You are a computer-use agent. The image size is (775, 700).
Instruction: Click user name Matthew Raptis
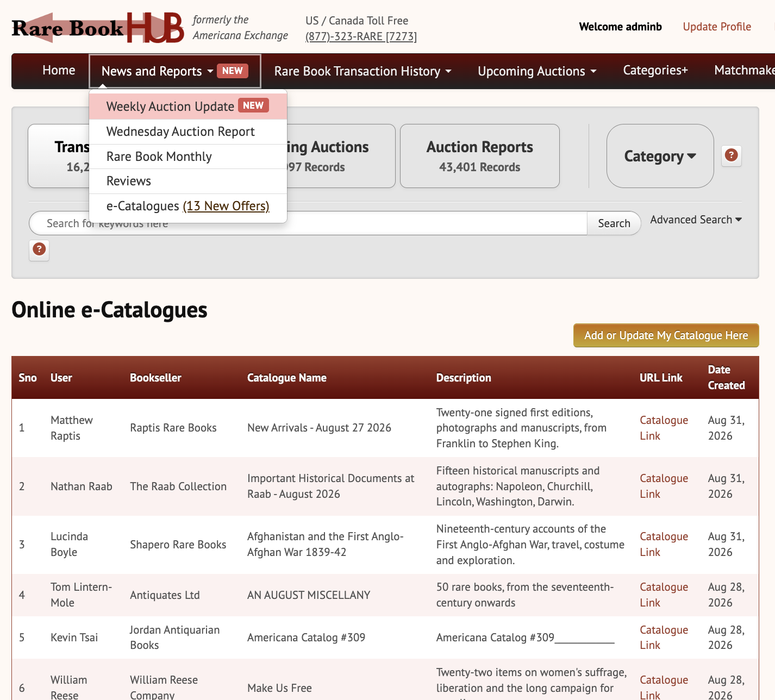pos(72,428)
